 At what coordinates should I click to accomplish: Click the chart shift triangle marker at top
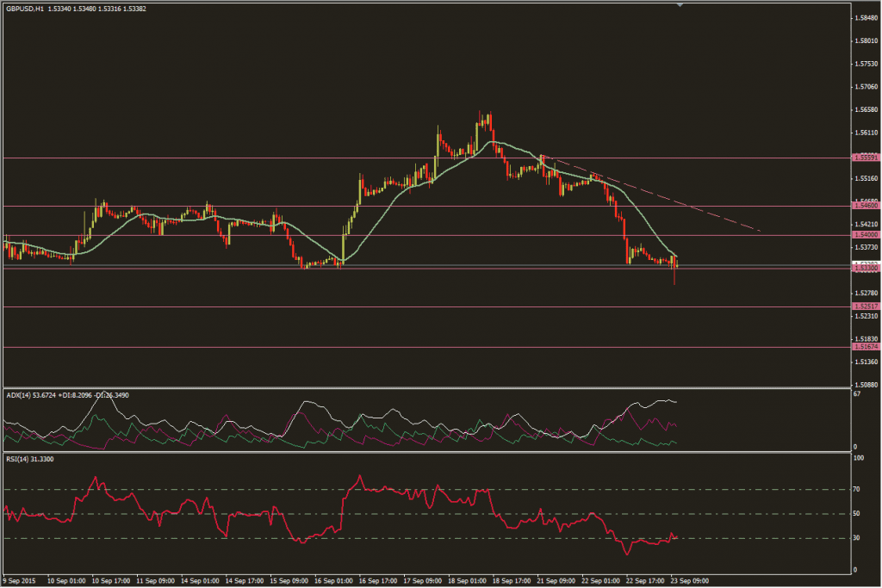coord(680,4)
